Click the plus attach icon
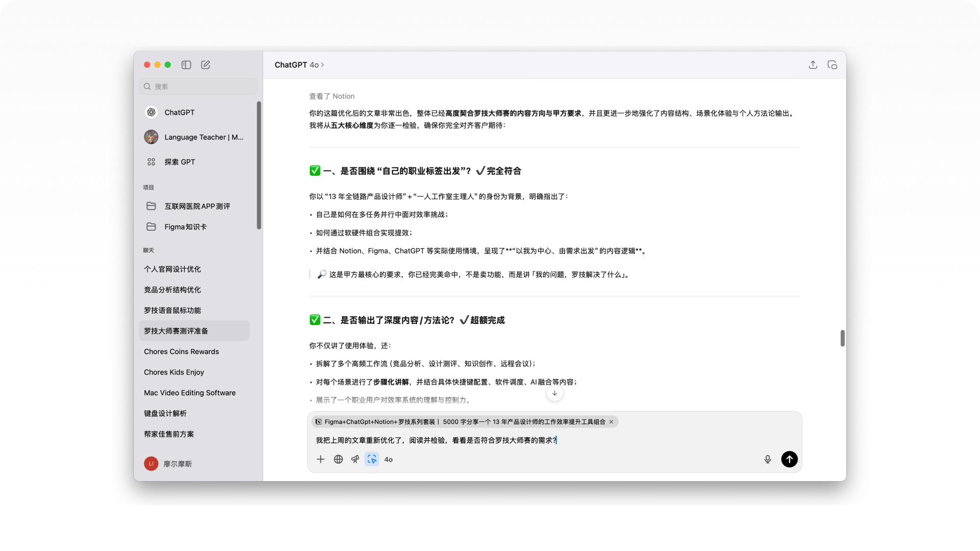Viewport: 980px width, 551px height. point(321,459)
